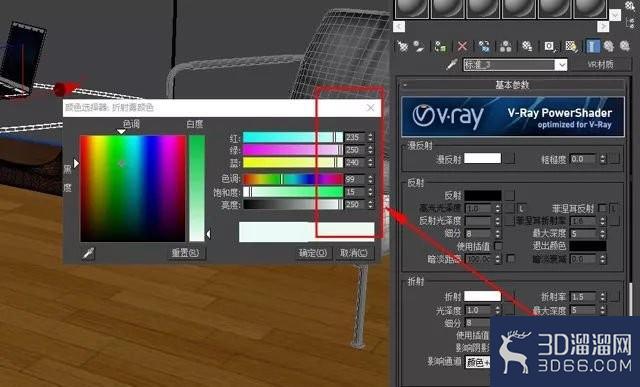Click 绿 value field 250
The height and width of the screenshot is (387, 640).
[355, 150]
